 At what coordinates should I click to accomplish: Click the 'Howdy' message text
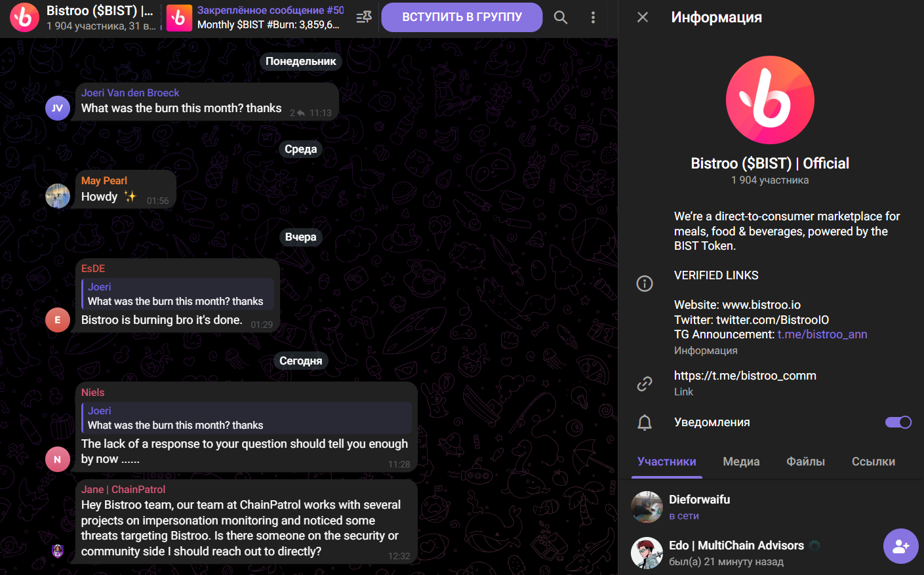click(x=99, y=197)
